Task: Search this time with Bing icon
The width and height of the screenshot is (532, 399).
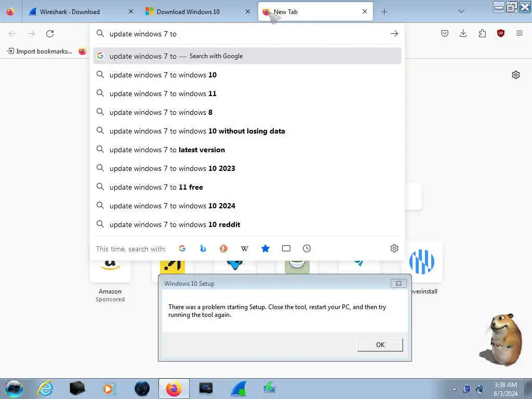Action: coord(203,248)
